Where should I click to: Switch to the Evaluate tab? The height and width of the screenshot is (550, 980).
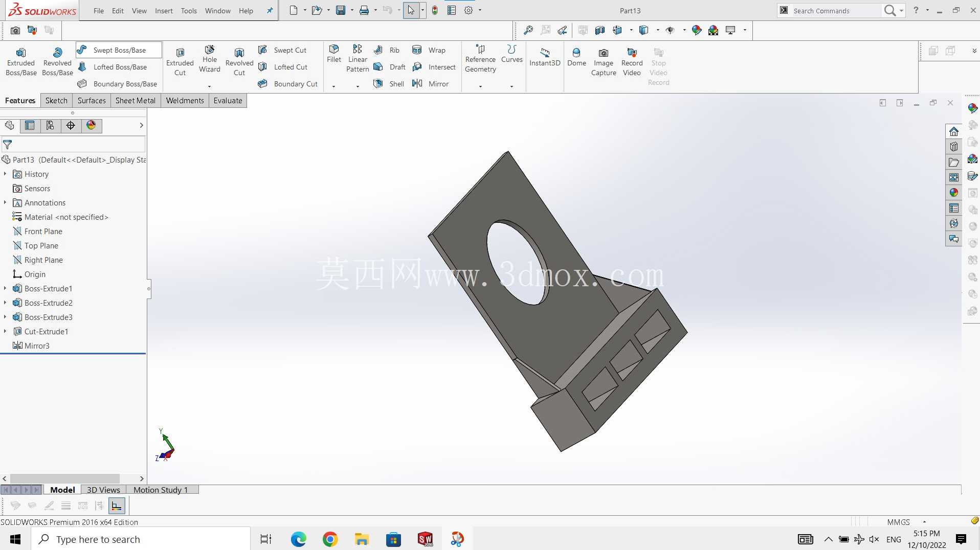(228, 101)
